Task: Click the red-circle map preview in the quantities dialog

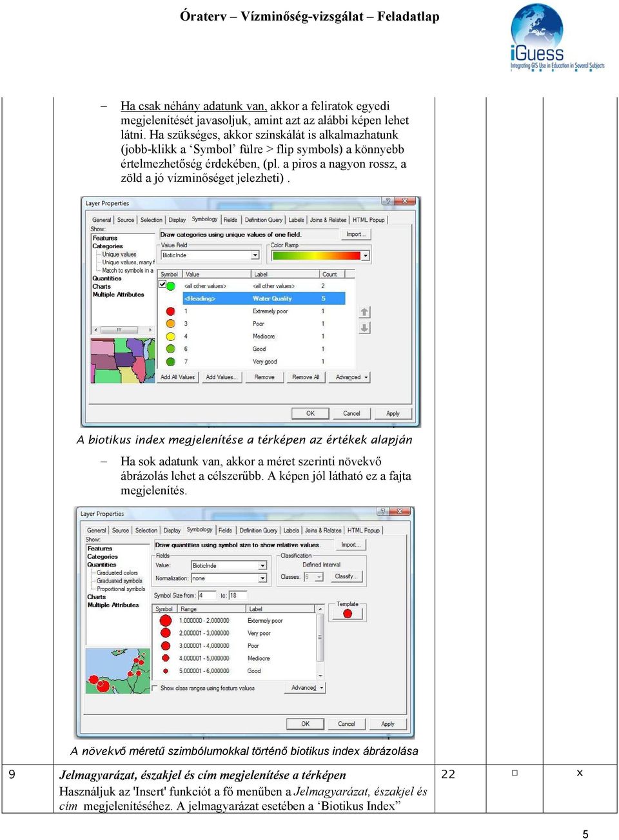Action: coord(118,670)
